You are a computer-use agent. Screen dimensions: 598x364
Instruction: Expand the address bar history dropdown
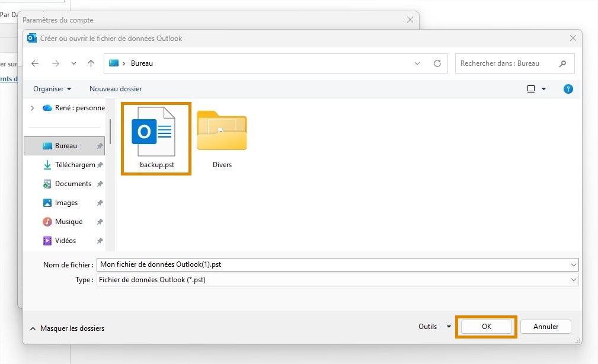coord(417,63)
